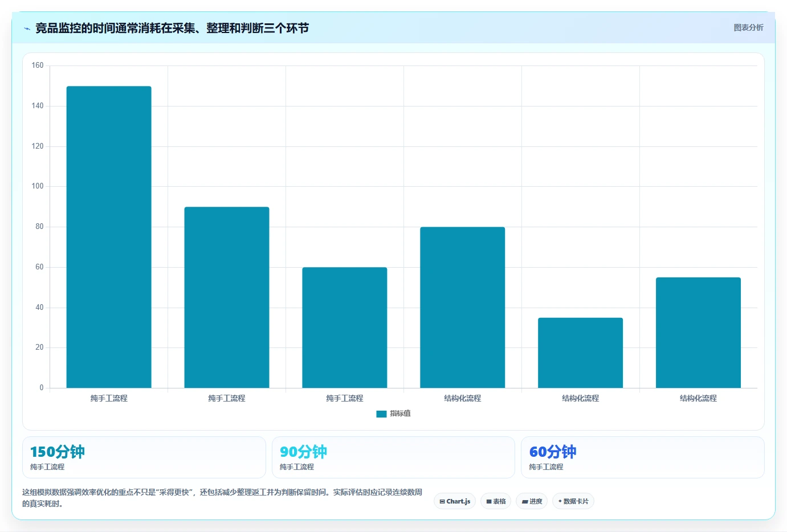Click the chart title 竞品监控的时间通常消耗在采集
The height and width of the screenshot is (532, 787).
[x=172, y=28]
